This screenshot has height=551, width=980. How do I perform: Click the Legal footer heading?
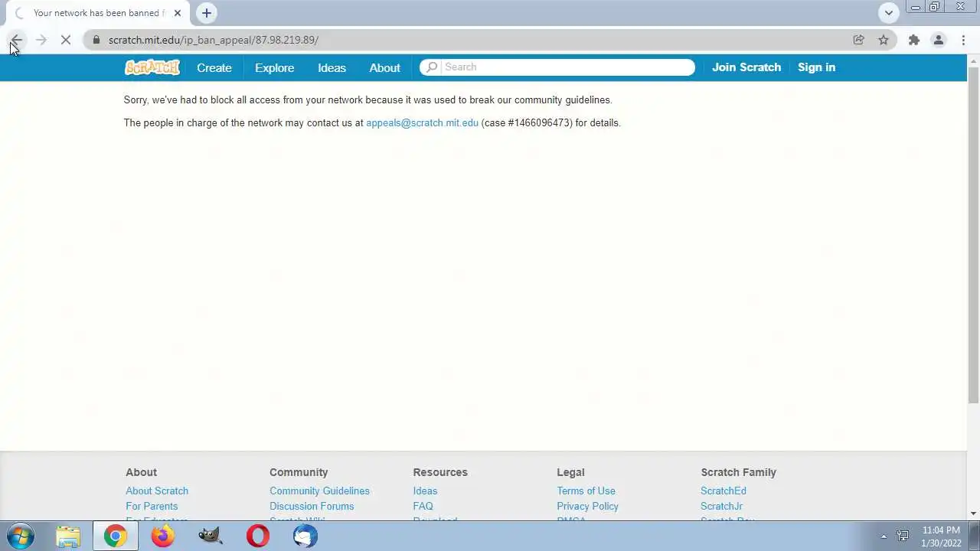point(570,472)
